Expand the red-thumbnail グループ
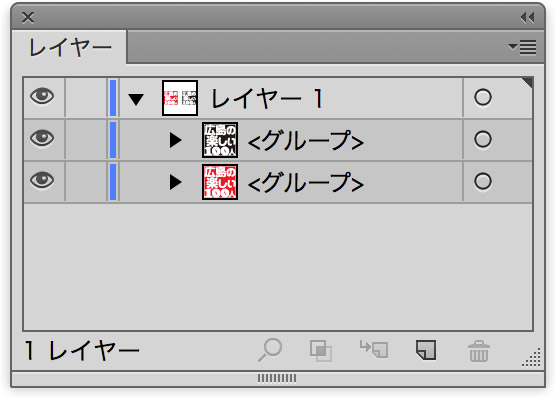Image resolution: width=556 pixels, height=398 pixels. pyautogui.click(x=176, y=182)
